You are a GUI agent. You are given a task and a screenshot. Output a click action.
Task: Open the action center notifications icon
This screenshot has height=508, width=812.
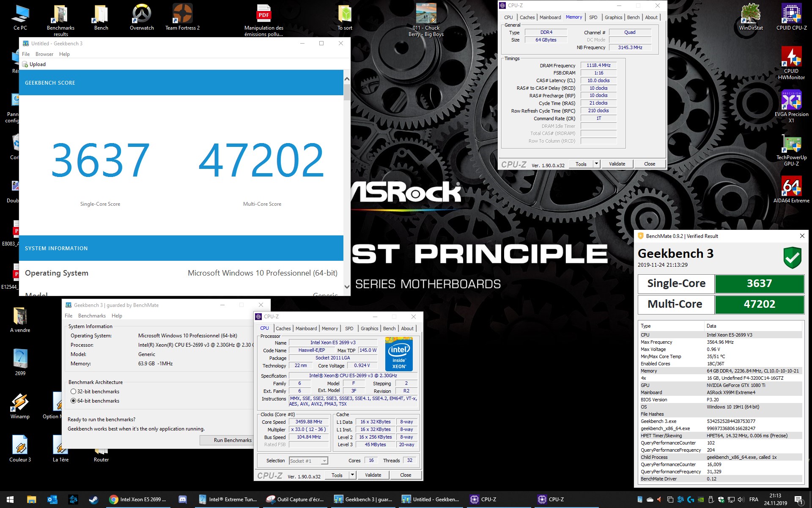(x=799, y=500)
